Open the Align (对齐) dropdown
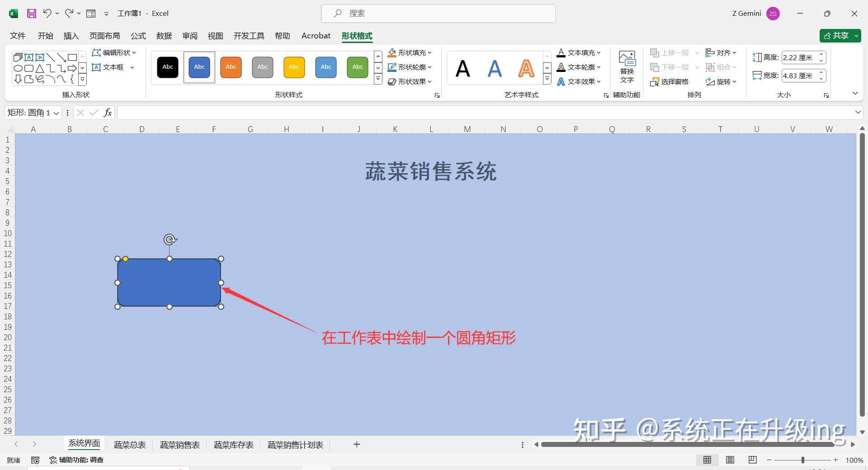The width and height of the screenshot is (868, 470). pyautogui.click(x=721, y=52)
